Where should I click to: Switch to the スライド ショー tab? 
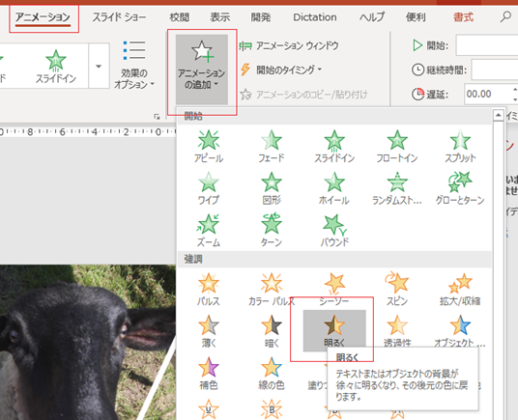coord(119,17)
